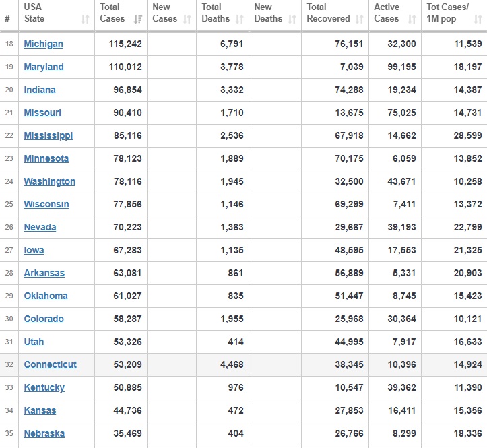This screenshot has height=448, width=487.
Task: Click the New Deaths sort icon
Action: (292, 20)
